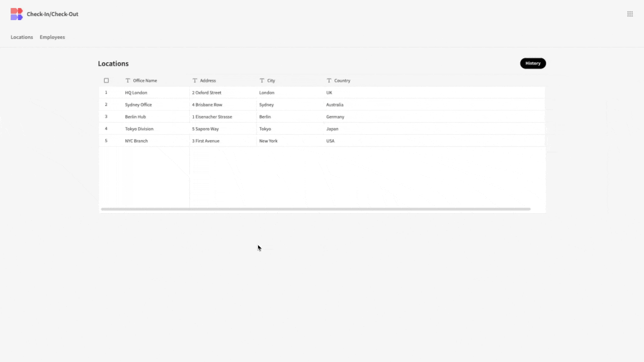Select the Country column header
Screen dimensions: 644x362
[357, 80]
